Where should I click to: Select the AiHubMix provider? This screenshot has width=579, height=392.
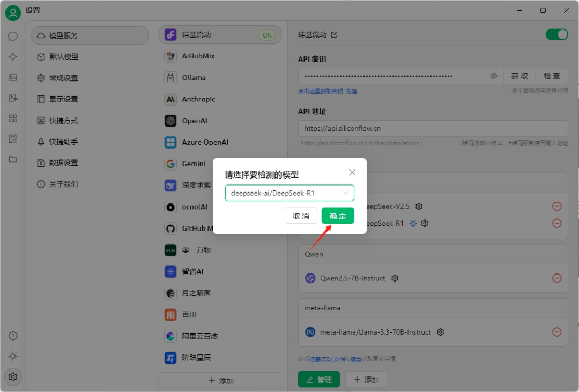click(x=220, y=56)
